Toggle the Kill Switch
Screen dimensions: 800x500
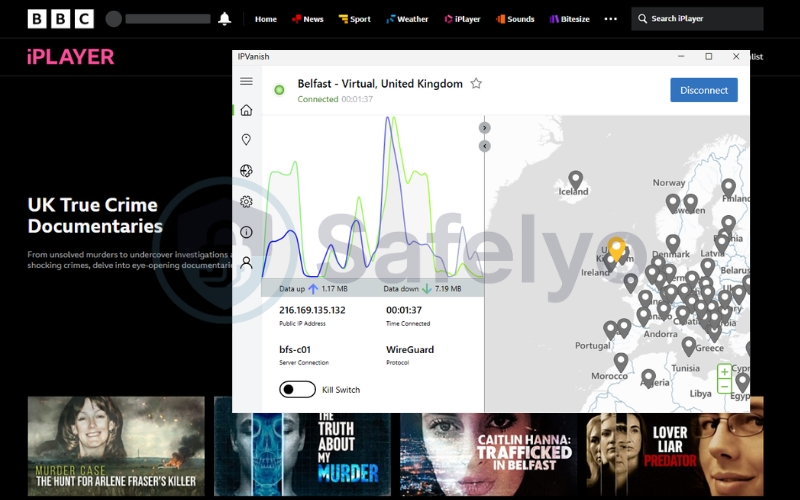click(297, 389)
